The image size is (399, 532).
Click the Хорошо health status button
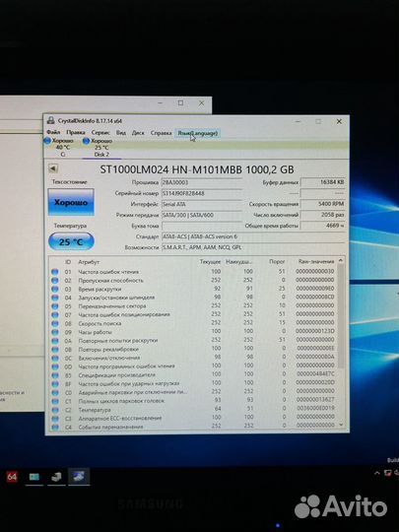[71, 202]
